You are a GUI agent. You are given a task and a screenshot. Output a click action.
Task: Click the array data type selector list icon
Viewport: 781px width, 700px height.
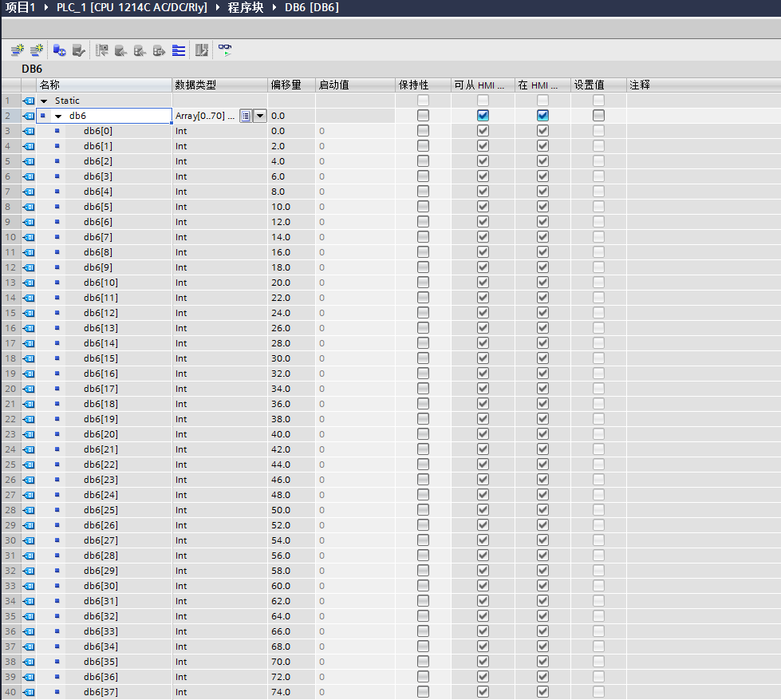(x=246, y=116)
